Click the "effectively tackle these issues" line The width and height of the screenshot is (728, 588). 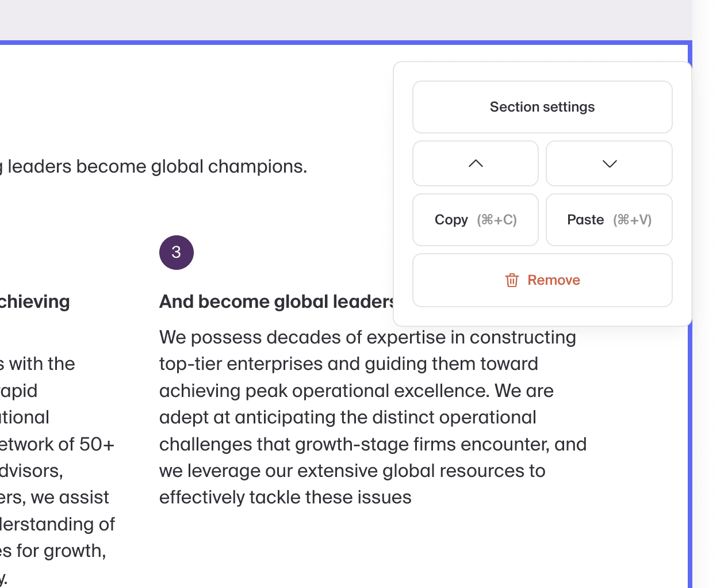click(x=285, y=497)
